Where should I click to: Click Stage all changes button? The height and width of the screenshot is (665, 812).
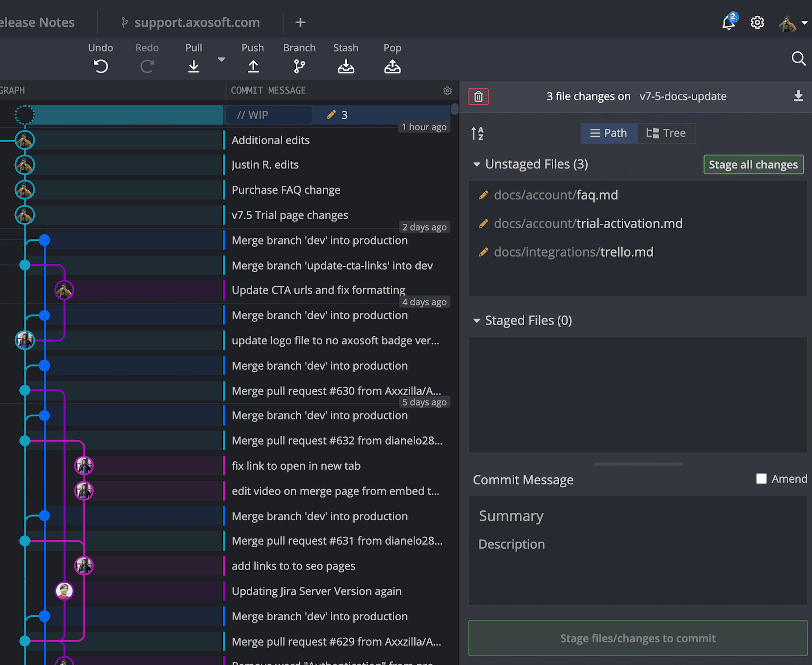point(753,165)
